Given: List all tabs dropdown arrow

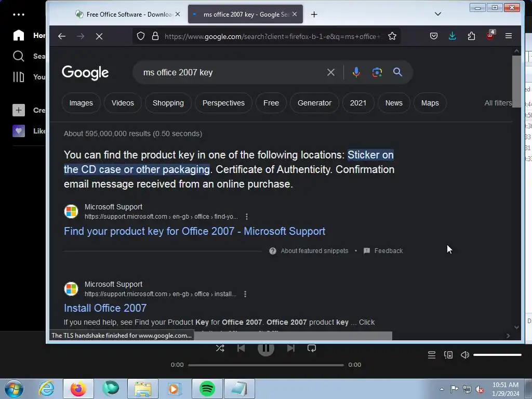Looking at the screenshot, I should tap(438, 14).
